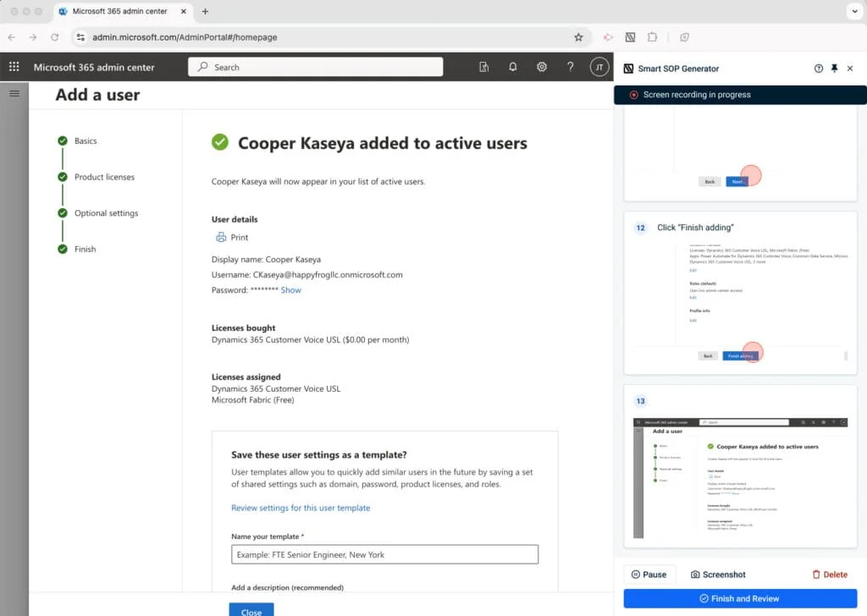Close the Smart SOP Generator panel
The height and width of the screenshot is (616, 867).
coord(850,69)
